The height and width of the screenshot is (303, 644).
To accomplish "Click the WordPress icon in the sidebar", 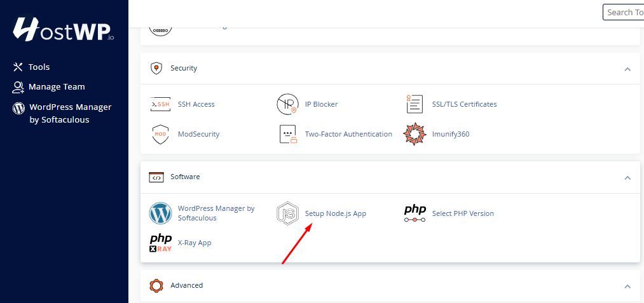I will click(18, 108).
